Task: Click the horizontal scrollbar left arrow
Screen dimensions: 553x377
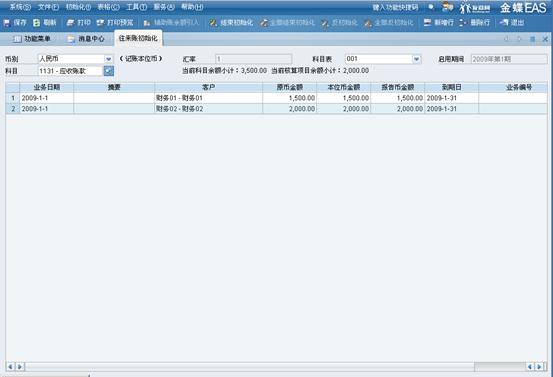Action: 10,367
